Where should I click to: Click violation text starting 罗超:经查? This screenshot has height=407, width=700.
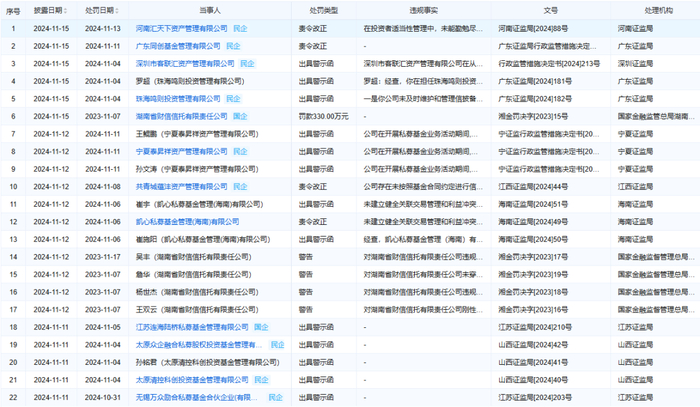tap(423, 81)
